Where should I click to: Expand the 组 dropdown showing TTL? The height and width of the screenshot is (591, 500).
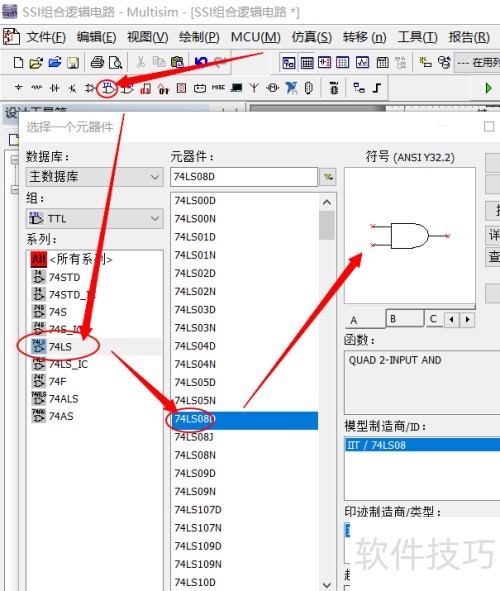pos(95,219)
